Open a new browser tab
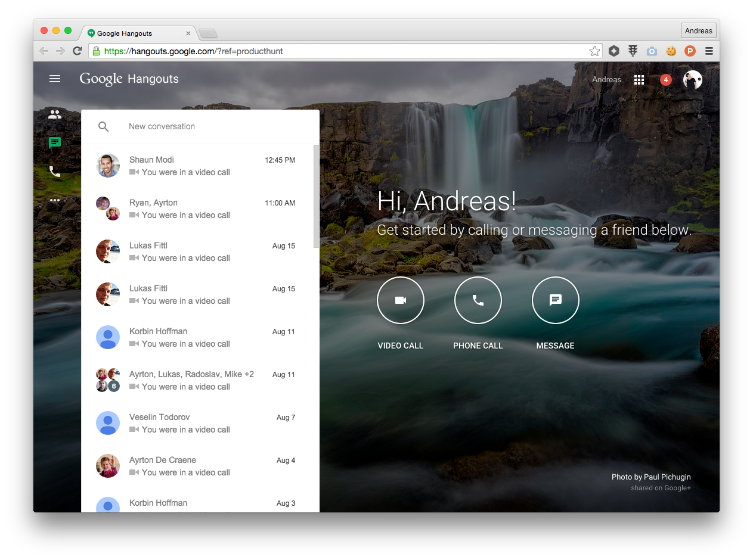This screenshot has width=753, height=560. (x=208, y=33)
